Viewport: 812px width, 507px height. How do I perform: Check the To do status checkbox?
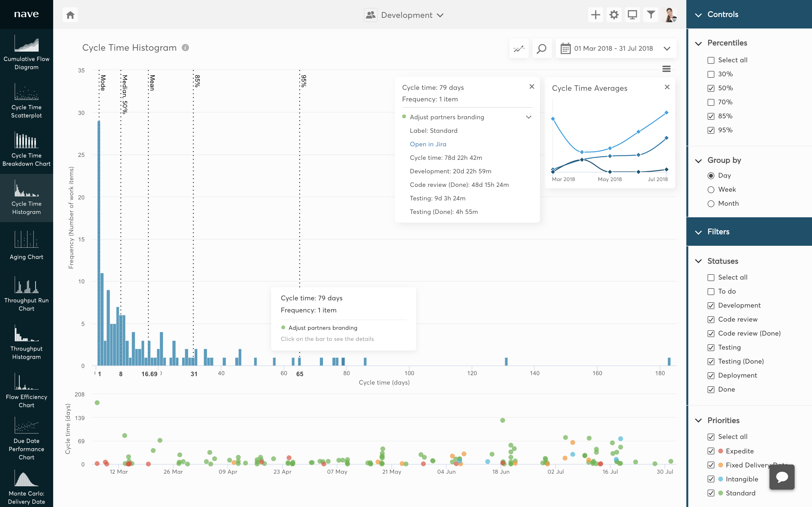click(x=711, y=291)
